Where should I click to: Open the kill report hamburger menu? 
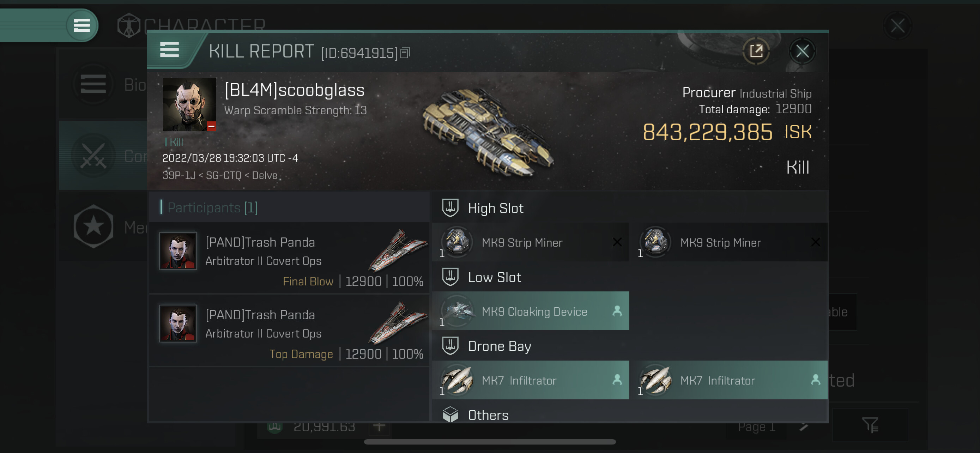click(169, 50)
